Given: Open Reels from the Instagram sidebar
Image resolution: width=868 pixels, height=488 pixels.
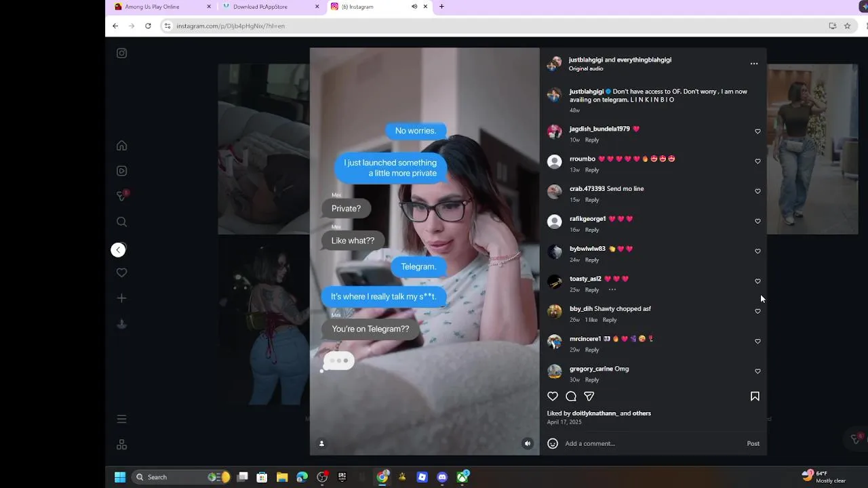Looking at the screenshot, I should 121,171.
